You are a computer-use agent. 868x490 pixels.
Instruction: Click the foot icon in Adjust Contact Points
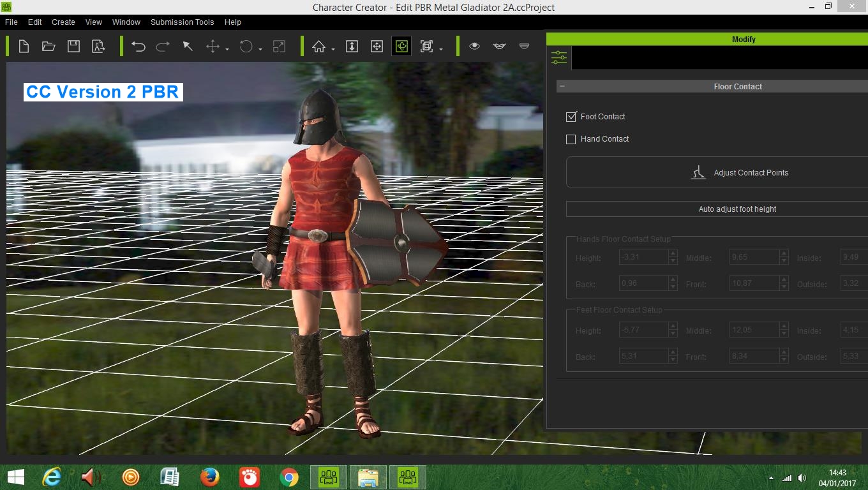click(x=699, y=172)
